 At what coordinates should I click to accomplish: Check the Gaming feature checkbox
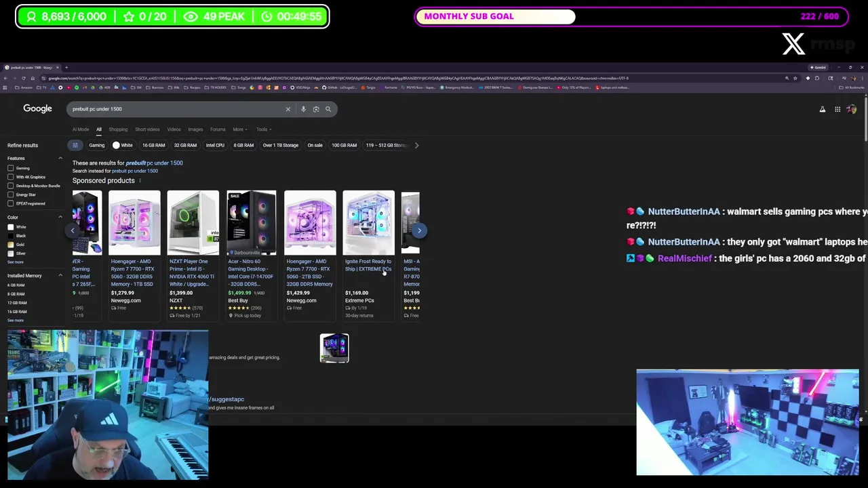pyautogui.click(x=10, y=168)
